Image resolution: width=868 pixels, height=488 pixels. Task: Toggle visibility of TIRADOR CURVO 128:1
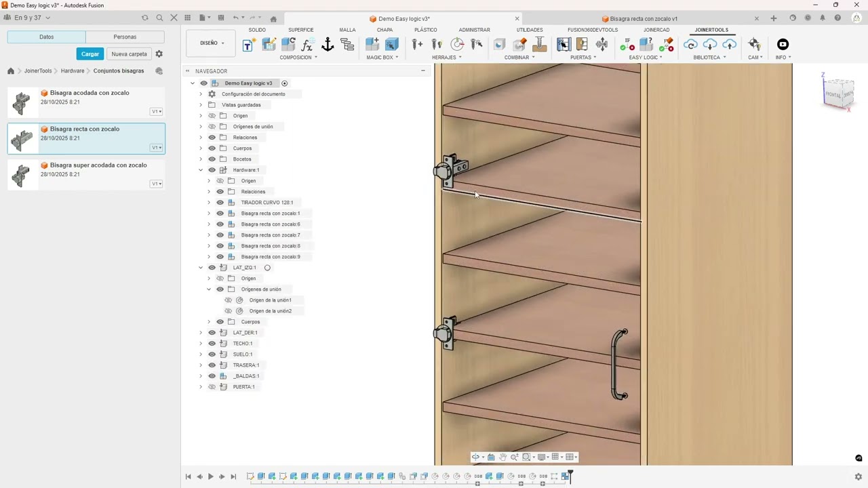[220, 202]
